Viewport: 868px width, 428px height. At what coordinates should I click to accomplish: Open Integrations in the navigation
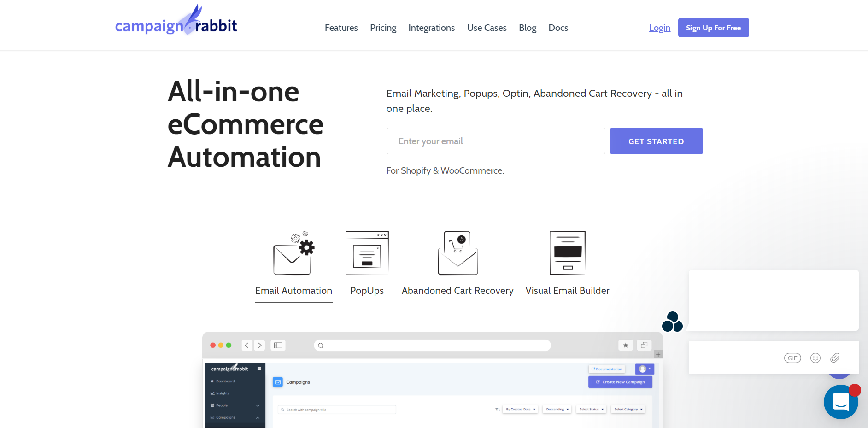tap(431, 28)
